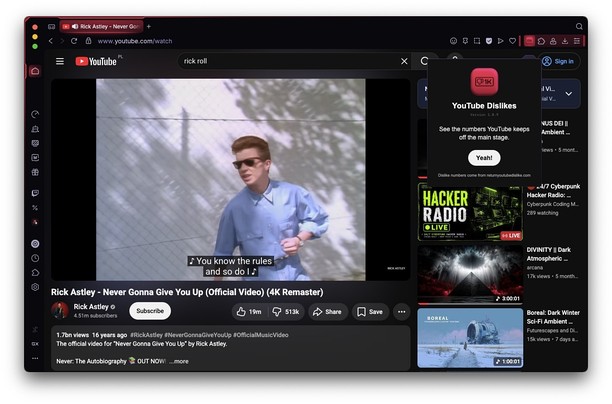The width and height of the screenshot is (612, 404).
Task: Mute the tab using its speaker icon
Action: (75, 27)
